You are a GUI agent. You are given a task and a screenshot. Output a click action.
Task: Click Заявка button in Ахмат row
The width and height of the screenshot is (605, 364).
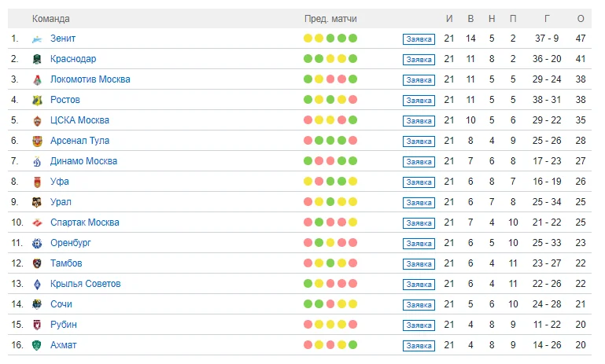419,346
